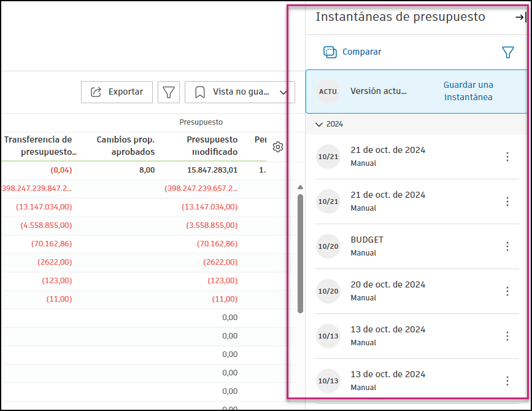532x411 pixels.
Task: Open export options via the share icon
Action: click(x=96, y=92)
